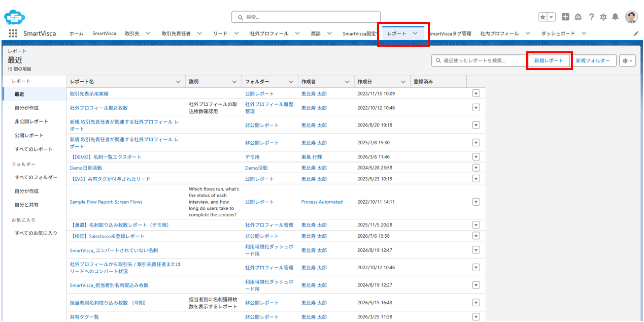Open the ダッシュボード tab
Image resolution: width=644 pixels, height=322 pixels.
[x=558, y=34]
